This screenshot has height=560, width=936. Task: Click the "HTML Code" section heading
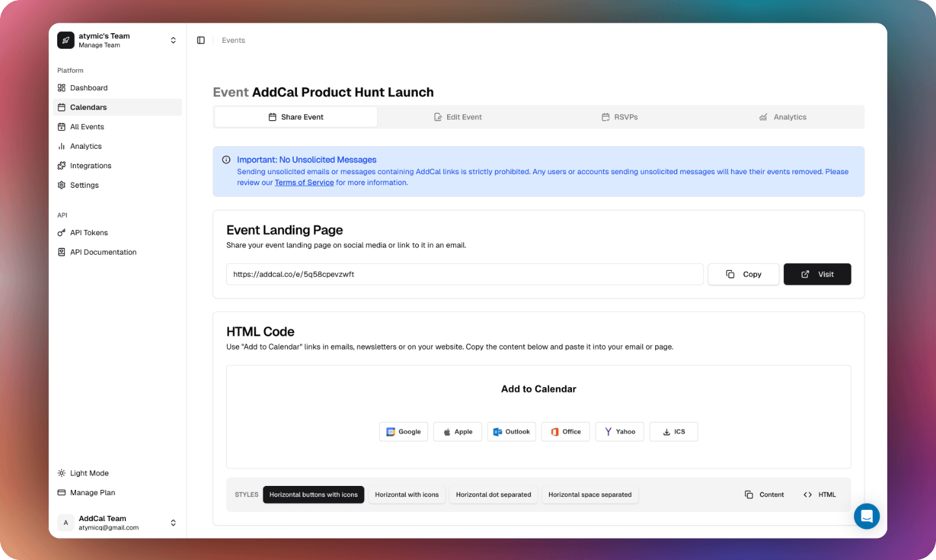[260, 332]
